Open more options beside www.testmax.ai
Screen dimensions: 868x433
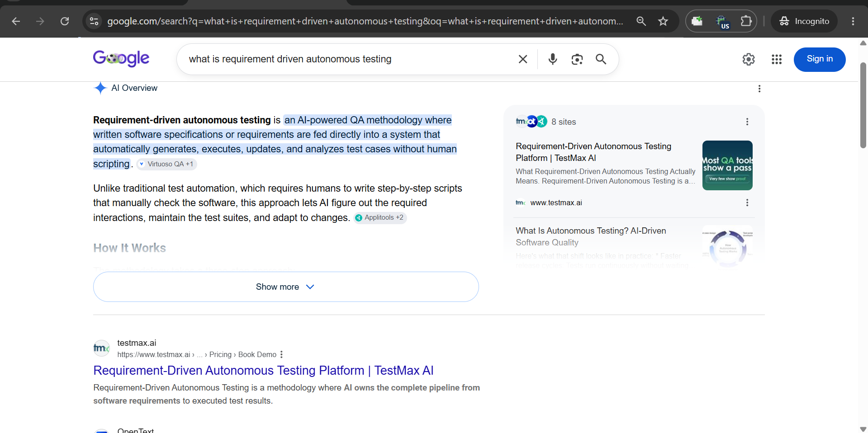coord(747,202)
